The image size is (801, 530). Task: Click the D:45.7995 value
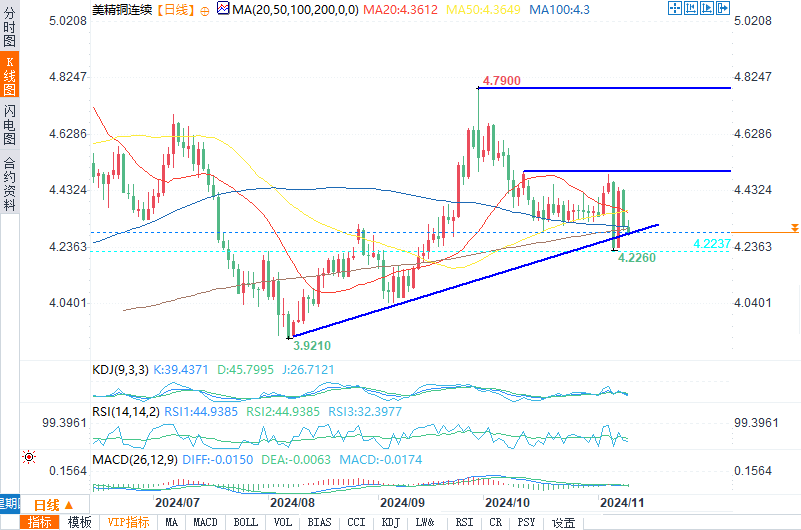click(x=245, y=370)
